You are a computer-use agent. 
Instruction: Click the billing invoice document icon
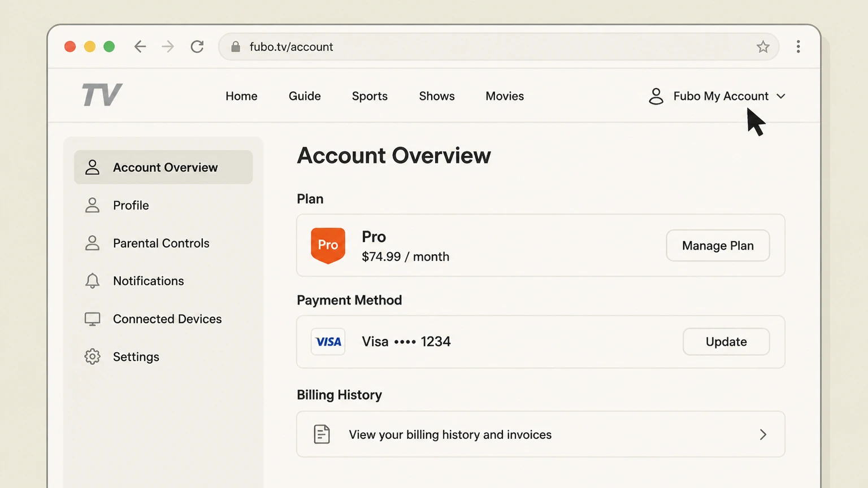[x=322, y=434]
